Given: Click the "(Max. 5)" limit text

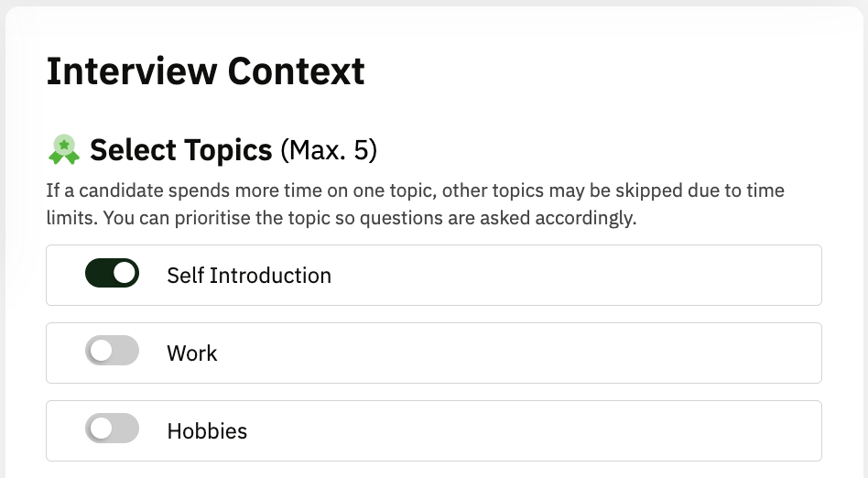Looking at the screenshot, I should coord(329,150).
